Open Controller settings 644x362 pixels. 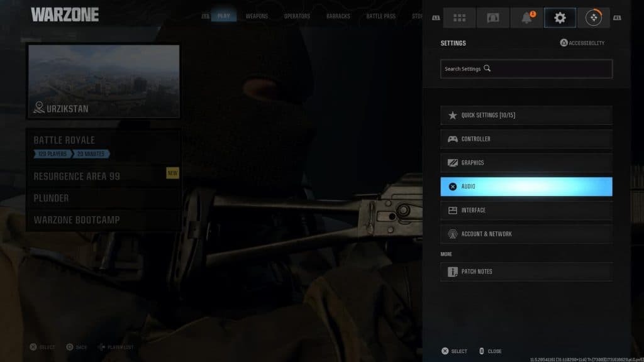[x=526, y=139]
